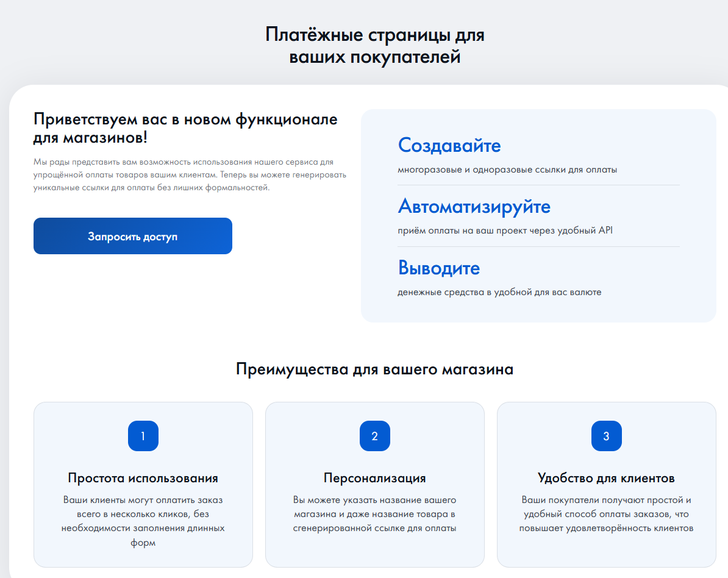Click the blue number 3 badge
728x578 pixels.
606,436
